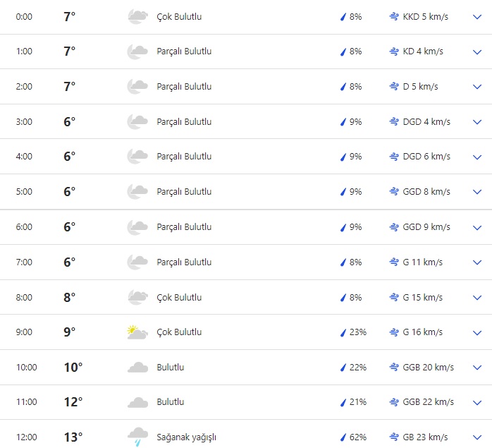492x448 pixels.
Task: Click the moon cloud icon at 4:00
Action: (x=137, y=157)
